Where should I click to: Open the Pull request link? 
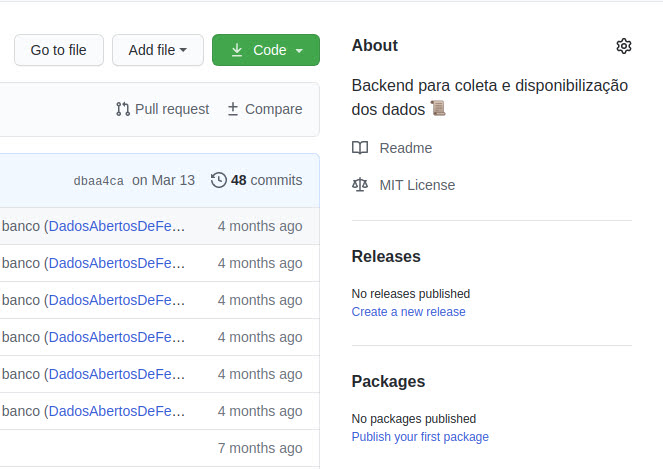pyautogui.click(x=172, y=109)
